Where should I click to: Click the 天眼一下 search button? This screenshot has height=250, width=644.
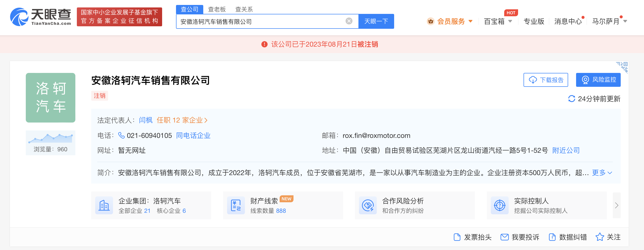(376, 21)
